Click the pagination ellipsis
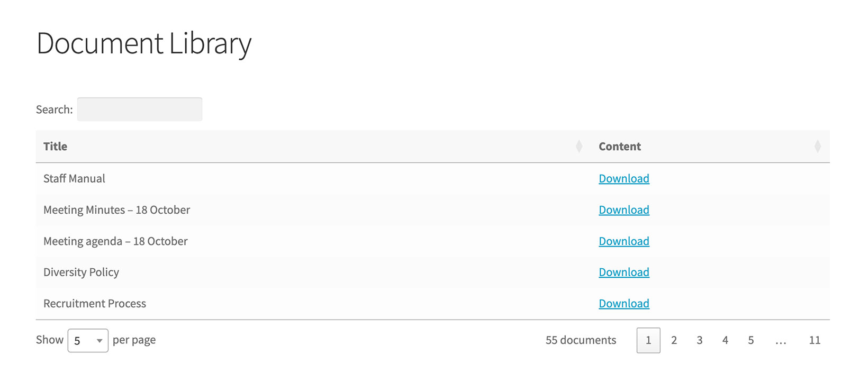 [x=781, y=340]
